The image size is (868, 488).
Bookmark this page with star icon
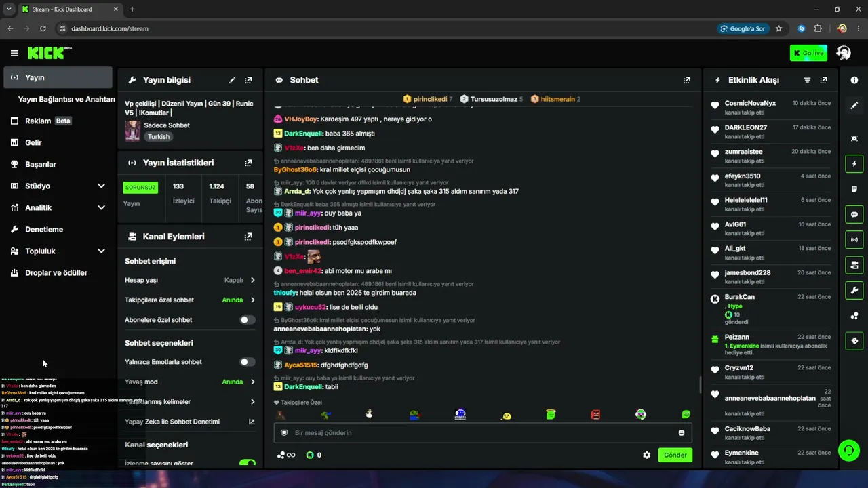pos(778,28)
